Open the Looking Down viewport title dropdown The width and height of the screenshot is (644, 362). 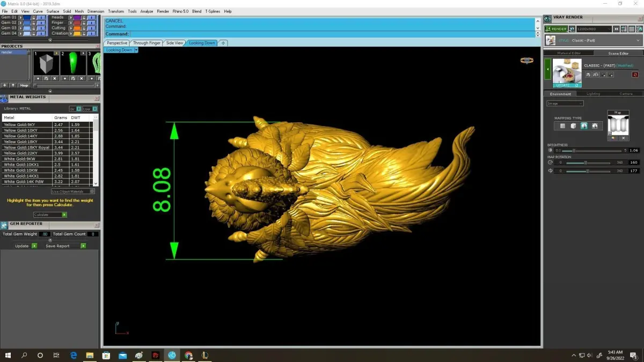tap(136, 50)
